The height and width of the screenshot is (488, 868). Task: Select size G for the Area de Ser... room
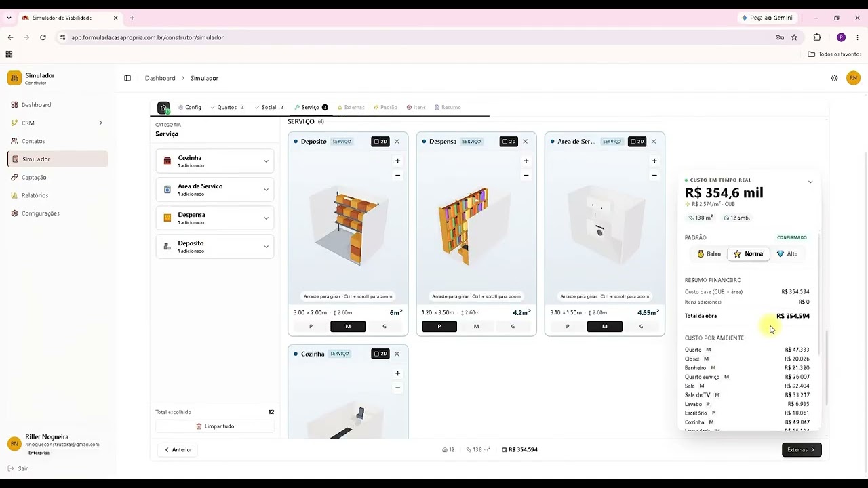click(641, 327)
